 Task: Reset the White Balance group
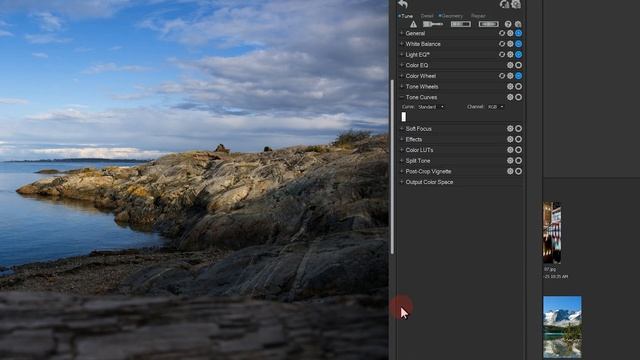pos(502,44)
